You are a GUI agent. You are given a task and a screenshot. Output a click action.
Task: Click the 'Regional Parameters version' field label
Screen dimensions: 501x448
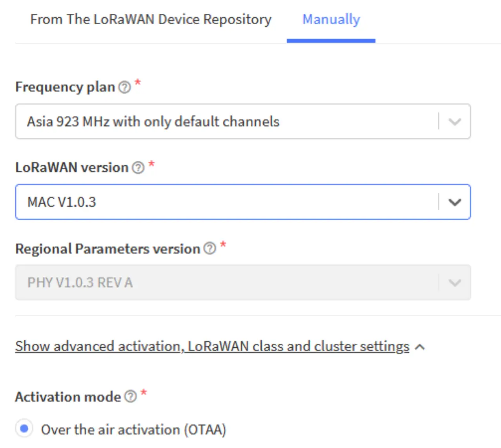107,249
